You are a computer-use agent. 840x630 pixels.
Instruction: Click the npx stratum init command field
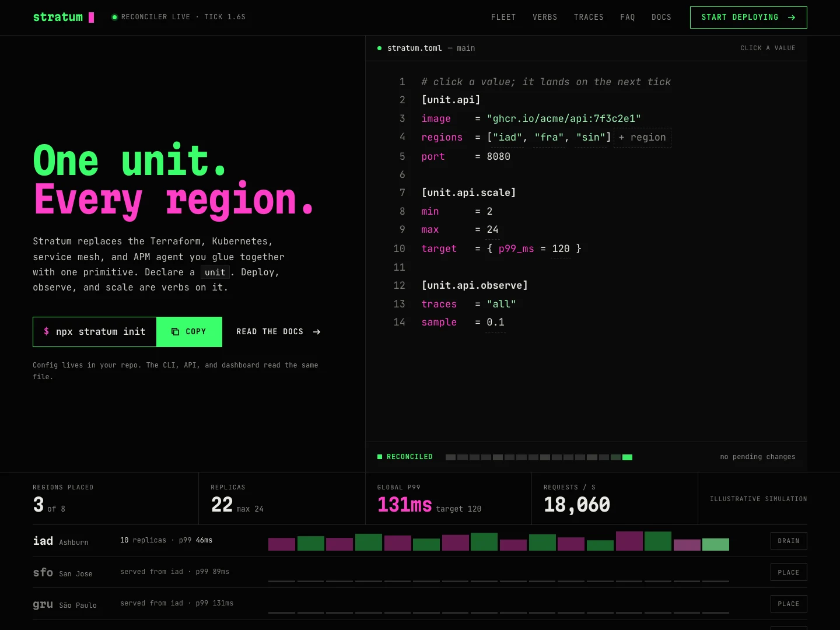coord(94,331)
